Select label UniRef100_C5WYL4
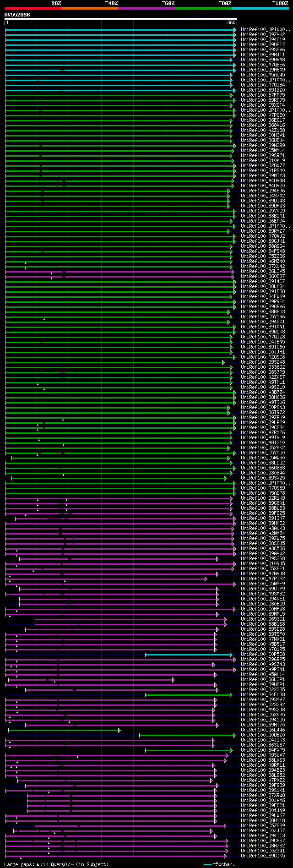 tap(263, 150)
